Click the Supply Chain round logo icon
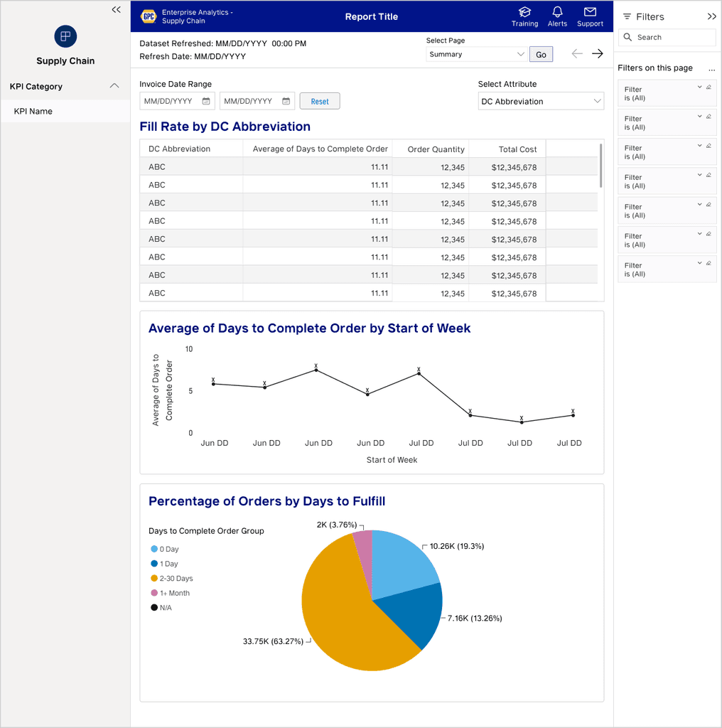Image resolution: width=722 pixels, height=728 pixels. [x=65, y=36]
